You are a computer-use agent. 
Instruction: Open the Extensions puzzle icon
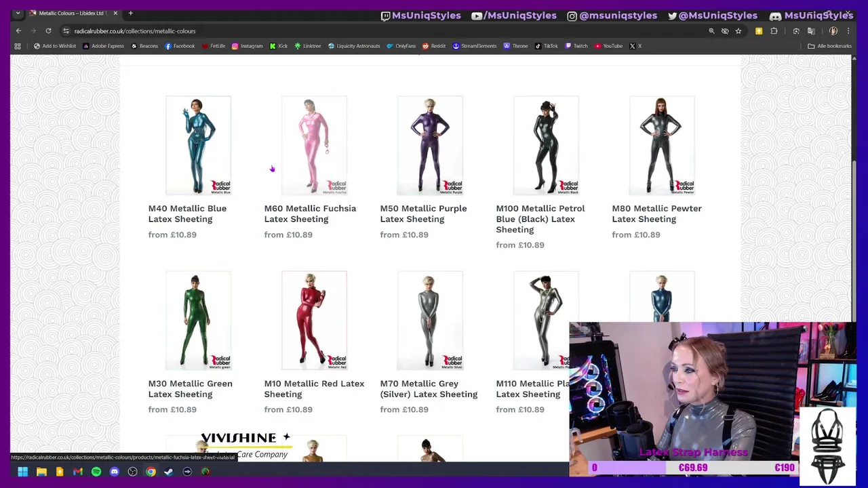point(774,30)
